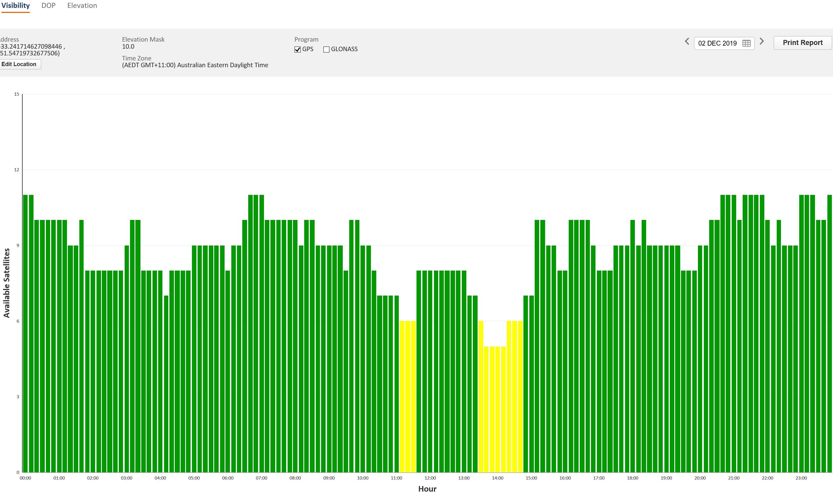Switch to the DOP tab

(48, 6)
